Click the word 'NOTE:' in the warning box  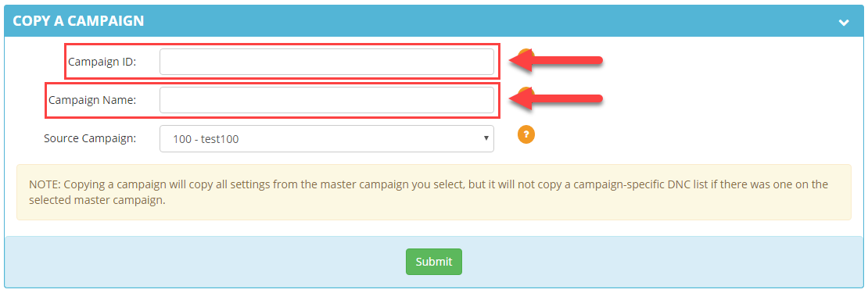point(43,184)
